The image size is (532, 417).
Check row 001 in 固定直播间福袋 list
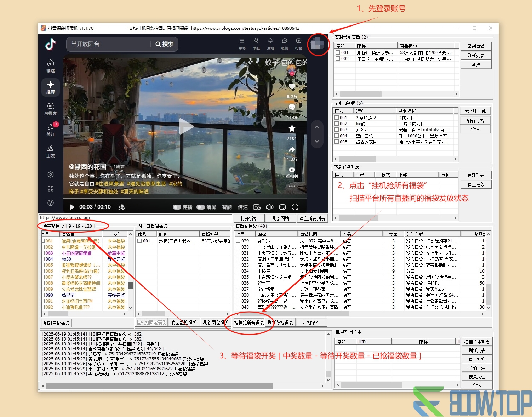(140, 241)
